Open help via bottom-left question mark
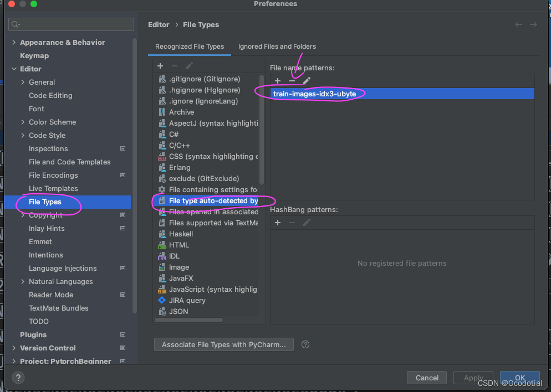This screenshot has width=551, height=392. [x=18, y=378]
